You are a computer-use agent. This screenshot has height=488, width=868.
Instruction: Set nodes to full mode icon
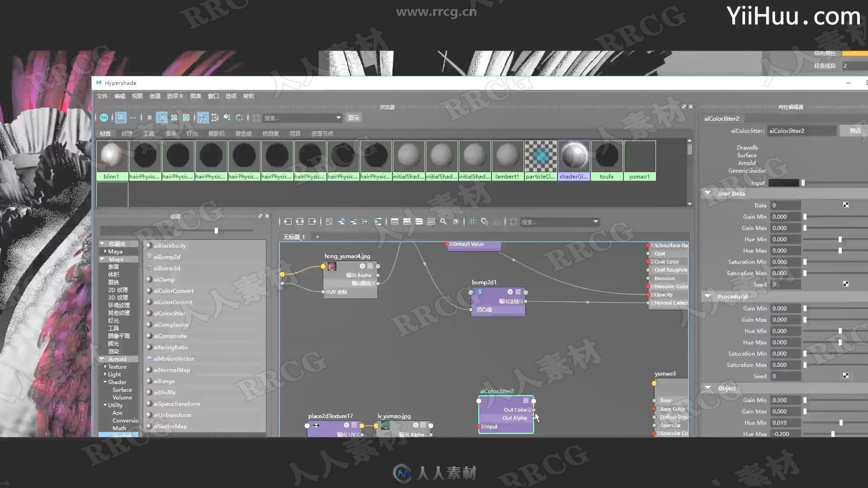click(x=419, y=221)
